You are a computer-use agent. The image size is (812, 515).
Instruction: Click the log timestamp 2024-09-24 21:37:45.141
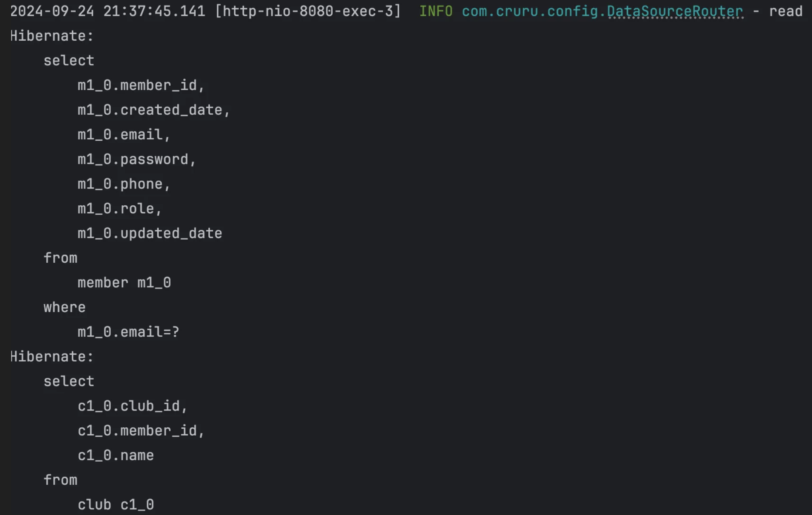pyautogui.click(x=108, y=11)
